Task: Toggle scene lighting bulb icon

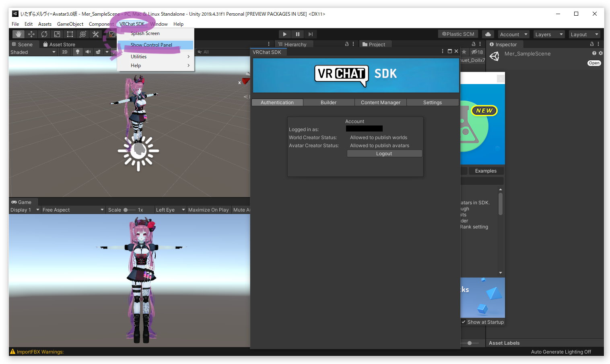Action: point(77,52)
